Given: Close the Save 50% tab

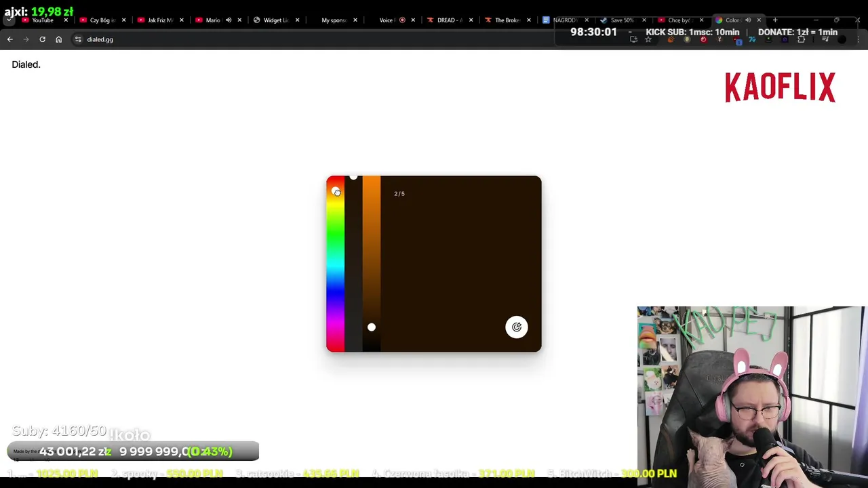Looking at the screenshot, I should click(x=644, y=20).
